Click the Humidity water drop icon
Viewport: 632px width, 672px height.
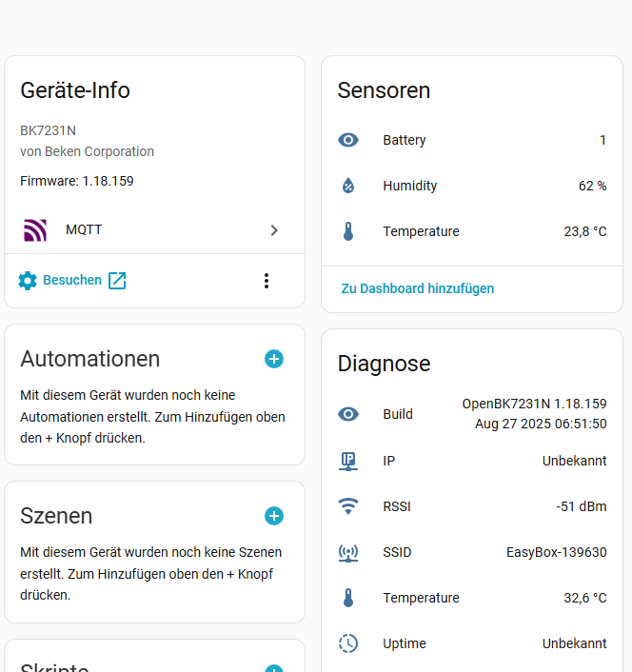pyautogui.click(x=348, y=186)
